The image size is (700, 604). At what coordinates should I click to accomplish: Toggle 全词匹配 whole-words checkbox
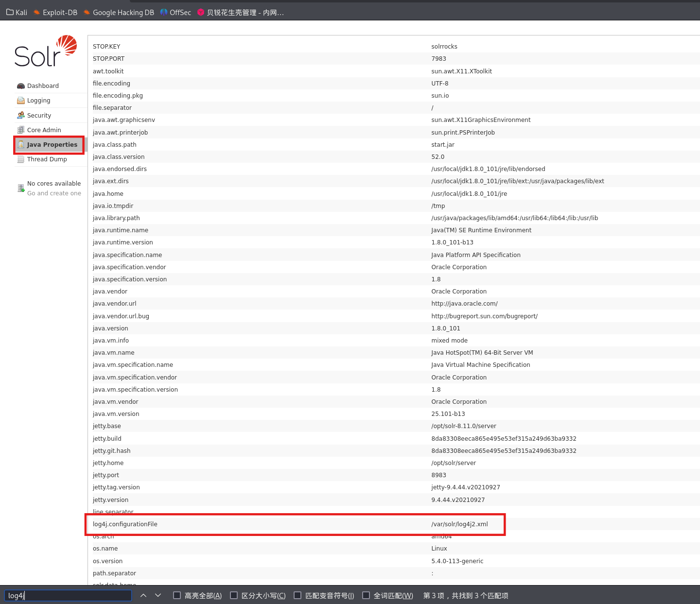(x=366, y=595)
